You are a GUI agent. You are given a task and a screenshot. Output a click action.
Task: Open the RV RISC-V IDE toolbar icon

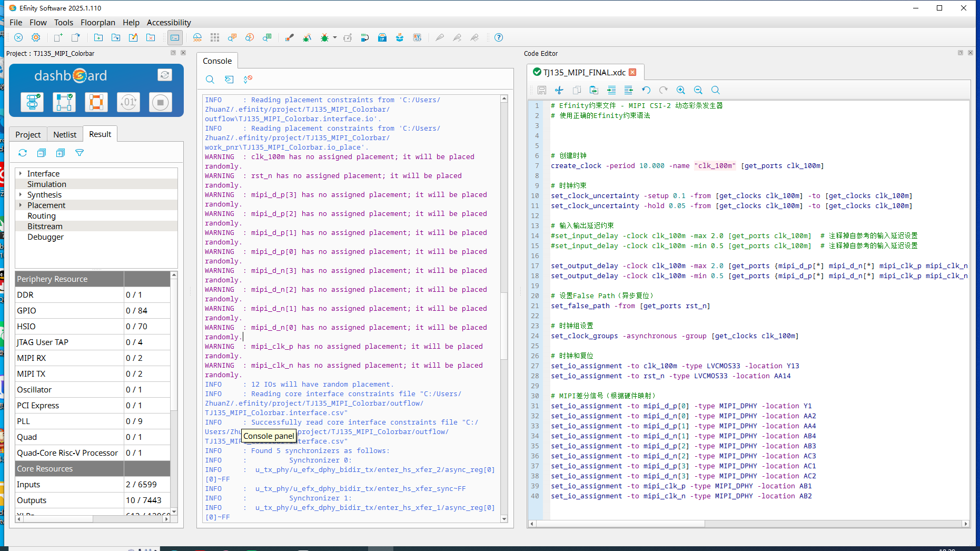[x=417, y=37]
